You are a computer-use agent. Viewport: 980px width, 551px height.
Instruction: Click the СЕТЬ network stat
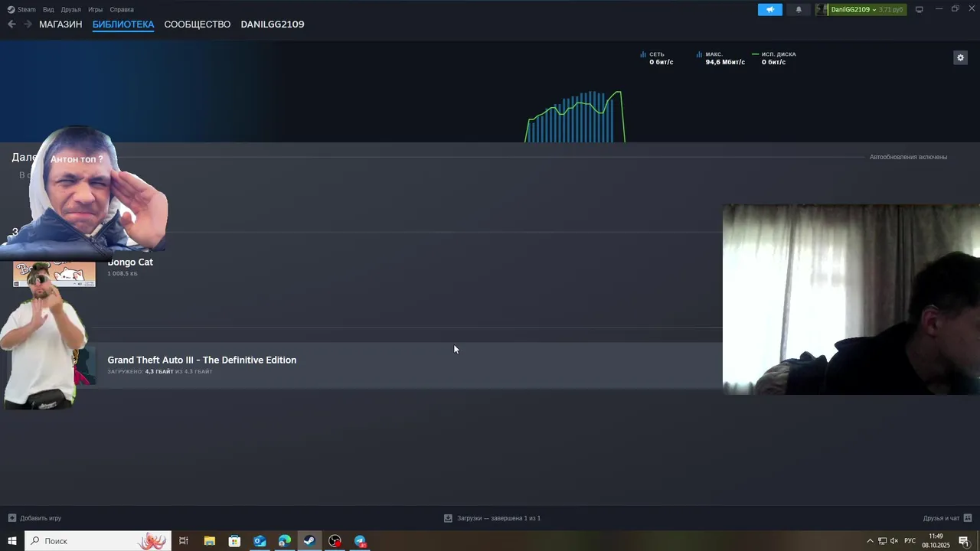(657, 58)
